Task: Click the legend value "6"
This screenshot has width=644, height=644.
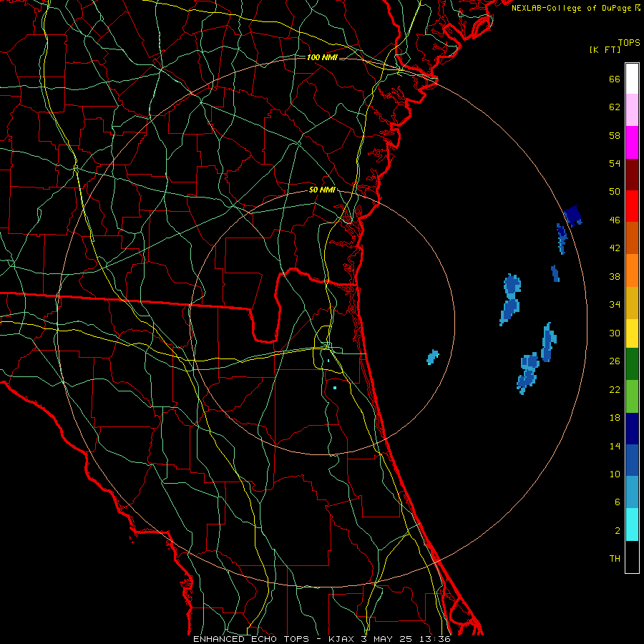Action: [618, 502]
